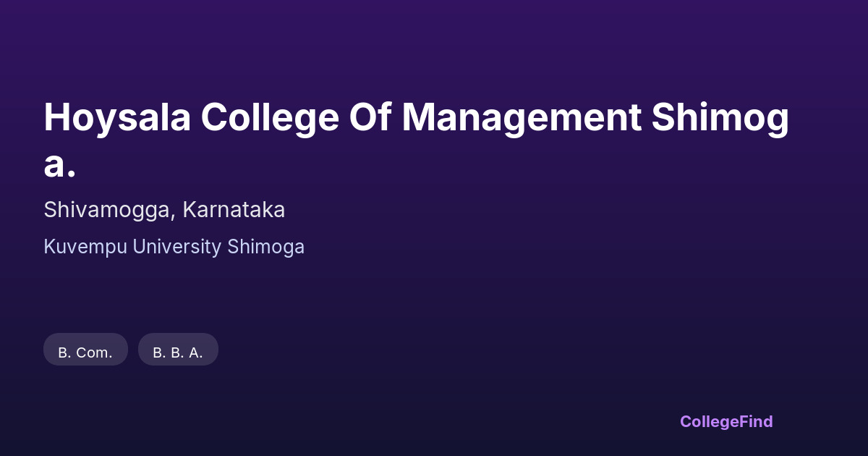Click "Shimog" at the end of the title's first line
Image resolution: width=868 pixels, height=456 pixels.
(x=720, y=118)
